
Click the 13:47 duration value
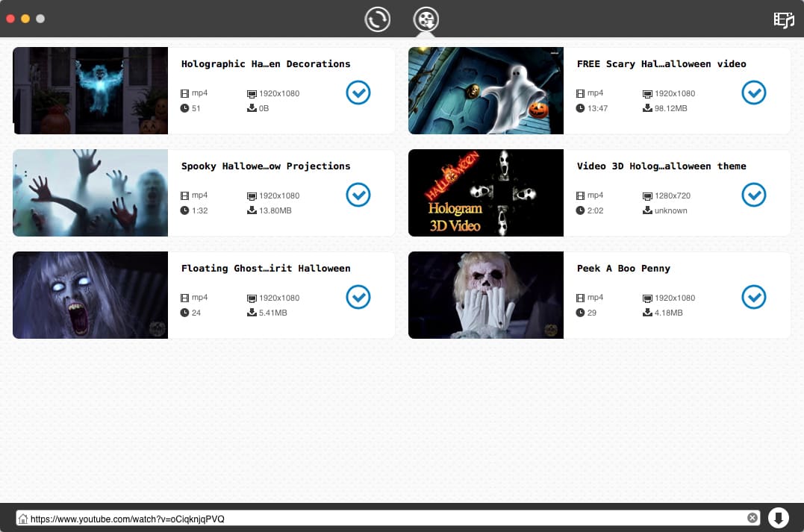(597, 108)
